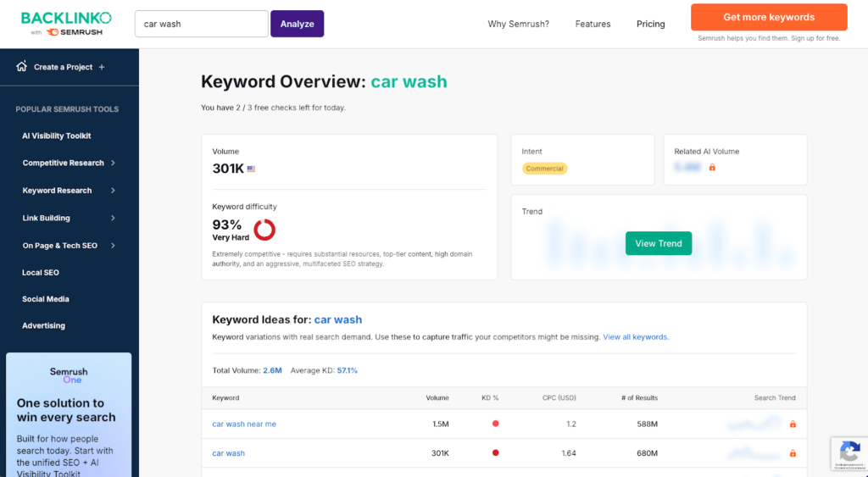Click the Popular Semrush Tools heading

[x=67, y=109]
